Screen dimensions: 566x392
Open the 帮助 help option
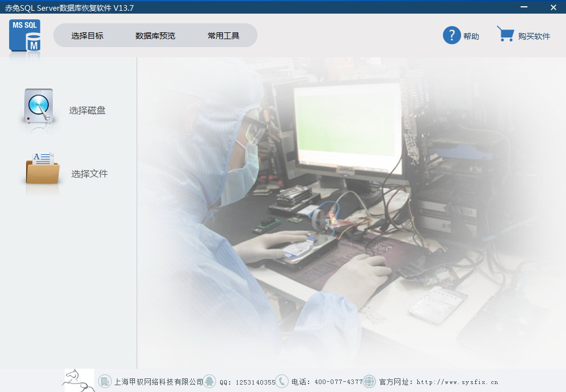click(471, 35)
